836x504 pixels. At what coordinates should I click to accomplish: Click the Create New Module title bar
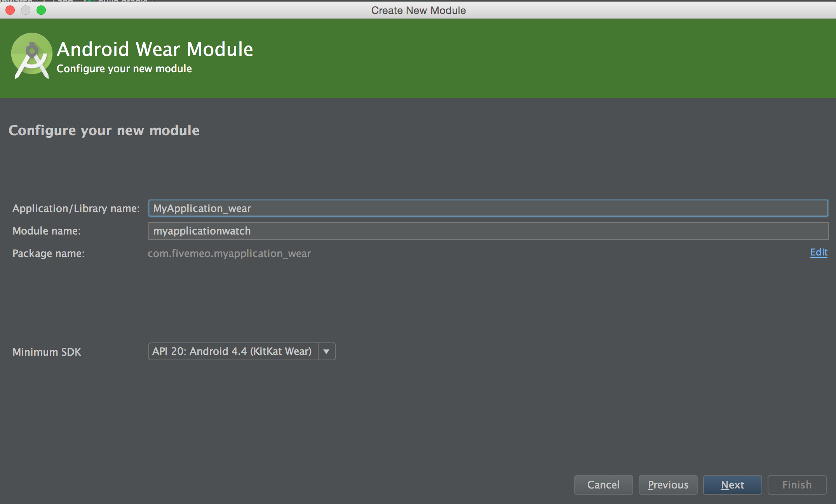(x=418, y=10)
